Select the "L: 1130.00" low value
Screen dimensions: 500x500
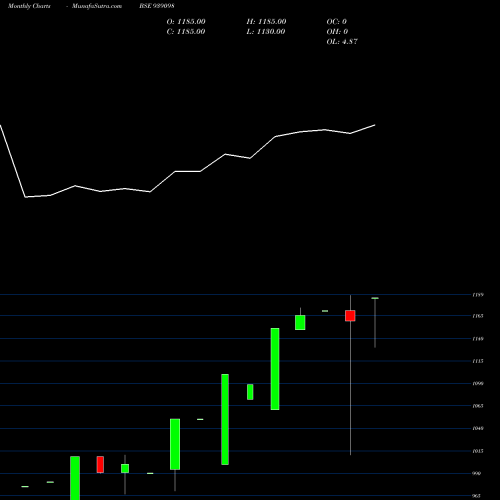click(x=266, y=32)
